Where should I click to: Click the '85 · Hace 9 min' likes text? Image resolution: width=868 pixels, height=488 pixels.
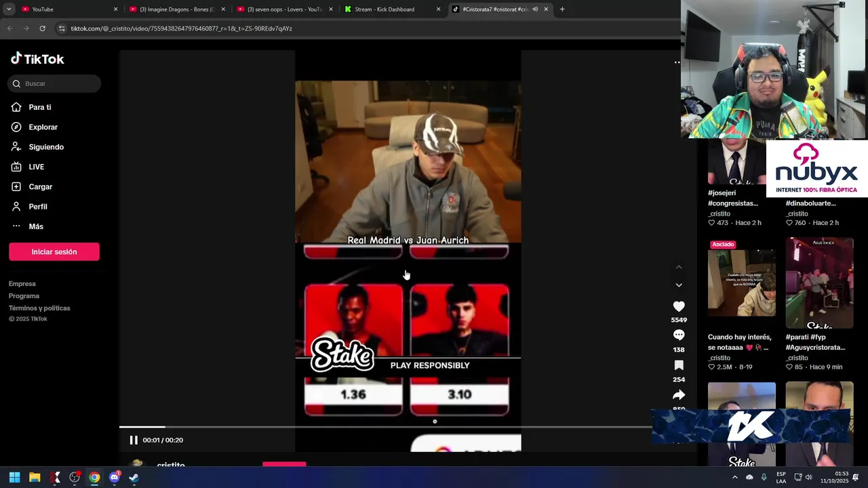[x=814, y=367]
